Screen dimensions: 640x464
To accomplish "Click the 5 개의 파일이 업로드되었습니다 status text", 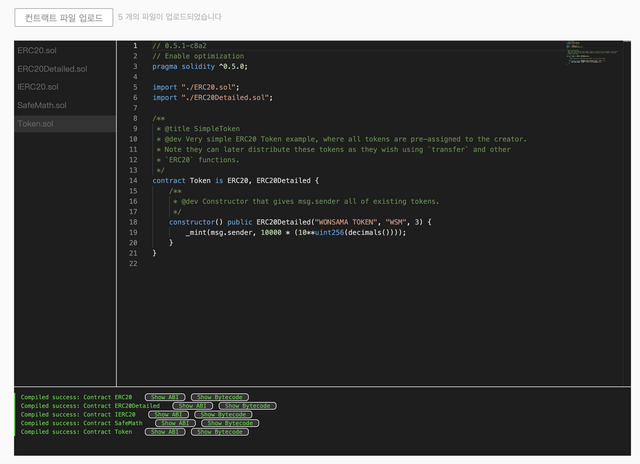I will [169, 17].
